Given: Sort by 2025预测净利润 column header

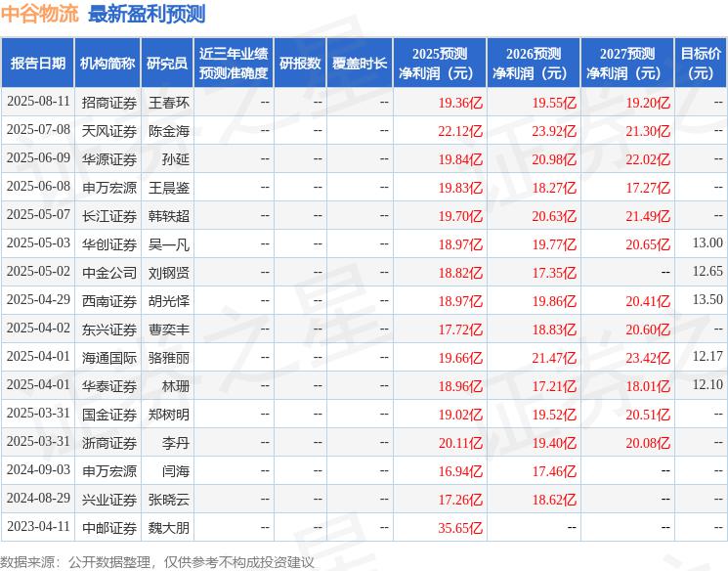Looking at the screenshot, I should point(440,63).
